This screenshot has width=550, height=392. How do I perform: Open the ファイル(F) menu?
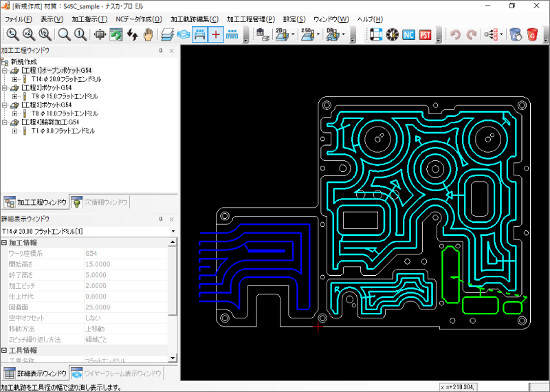[19, 19]
